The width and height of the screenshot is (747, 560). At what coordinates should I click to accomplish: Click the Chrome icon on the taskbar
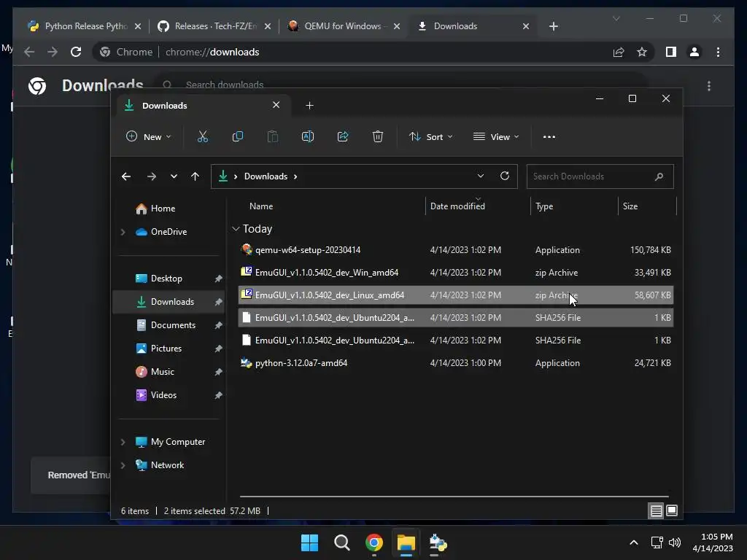[x=374, y=542]
